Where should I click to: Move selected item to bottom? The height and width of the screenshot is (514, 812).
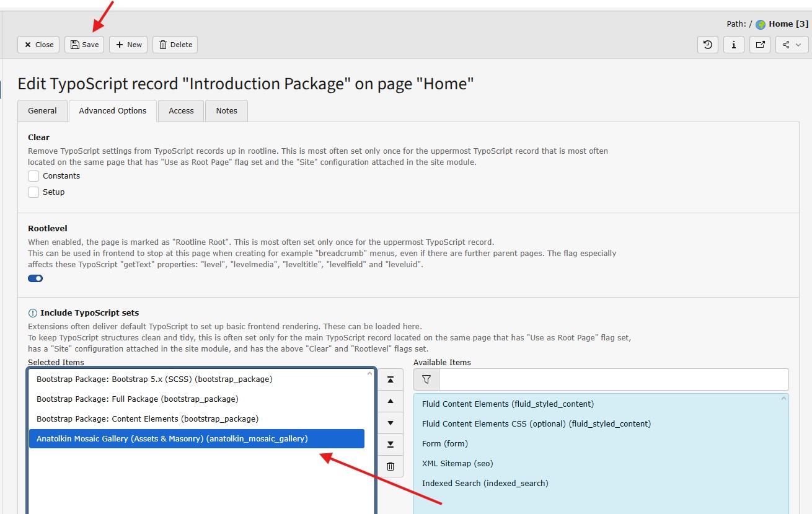[391, 445]
